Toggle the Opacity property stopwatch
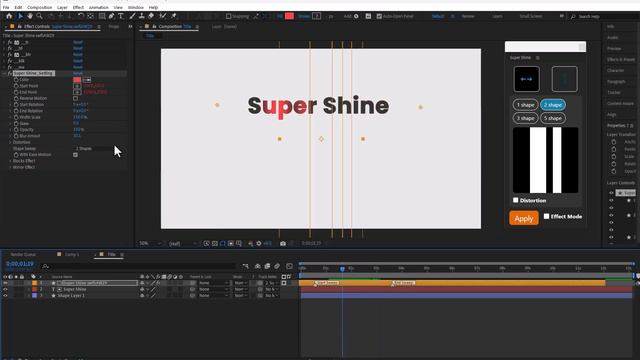Image resolution: width=640 pixels, height=360 pixels. click(16, 130)
